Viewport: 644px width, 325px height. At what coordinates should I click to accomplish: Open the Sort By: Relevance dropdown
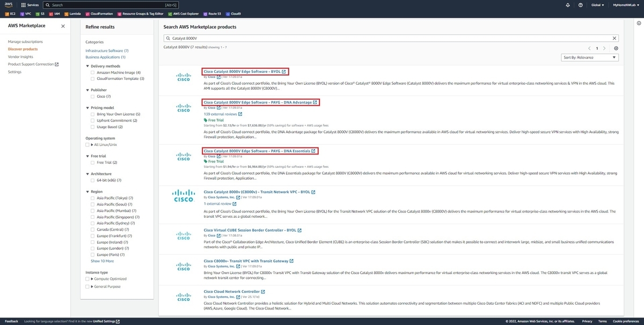pyautogui.click(x=590, y=57)
